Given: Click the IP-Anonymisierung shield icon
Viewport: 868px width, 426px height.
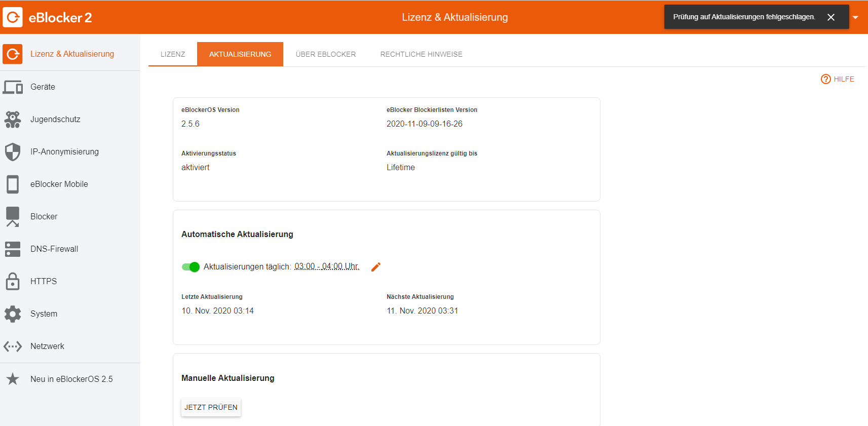Looking at the screenshot, I should point(13,152).
